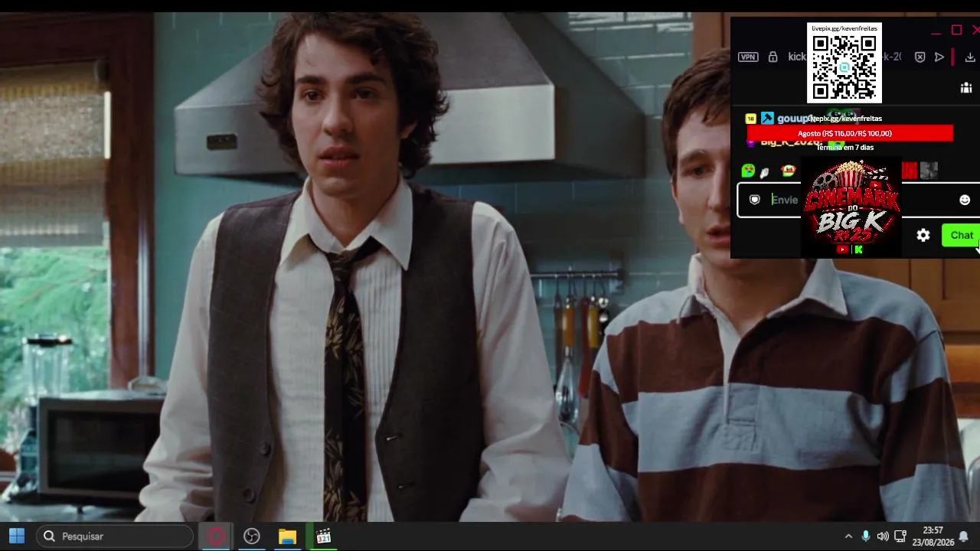Screen dimensions: 980x551
Task: Toggle the VPN badge in browser address bar
Action: pyautogui.click(x=748, y=57)
